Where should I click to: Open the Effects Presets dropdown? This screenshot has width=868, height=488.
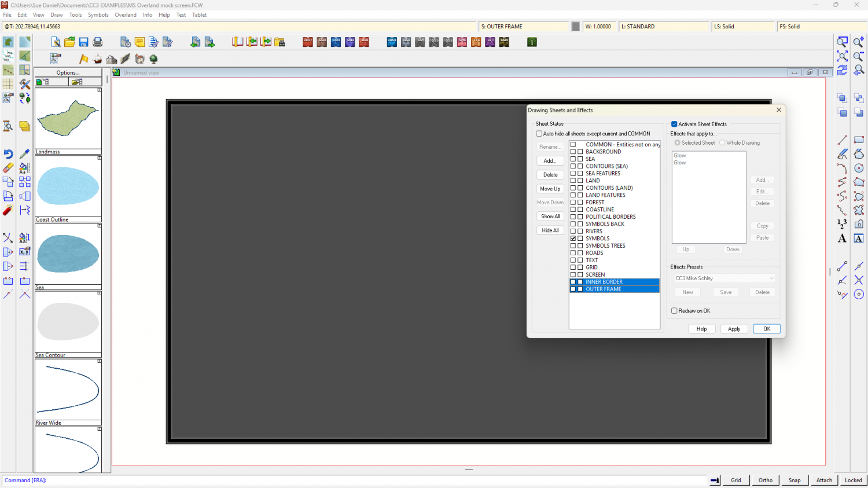(x=724, y=278)
